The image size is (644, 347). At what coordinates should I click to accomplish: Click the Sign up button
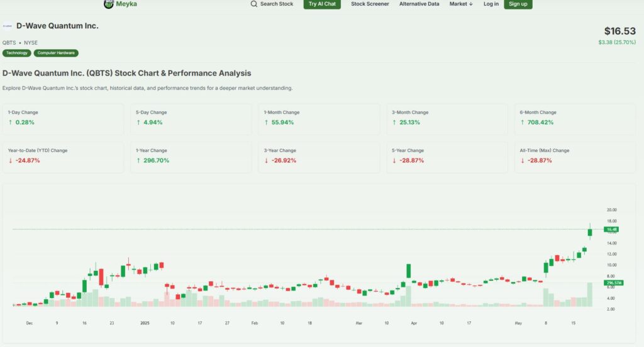point(518,4)
